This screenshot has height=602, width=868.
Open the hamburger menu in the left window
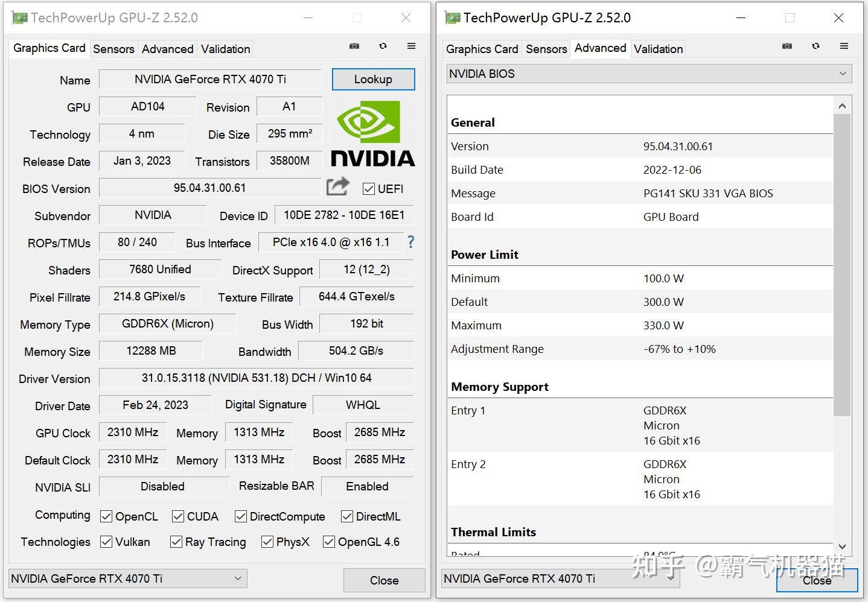411,46
